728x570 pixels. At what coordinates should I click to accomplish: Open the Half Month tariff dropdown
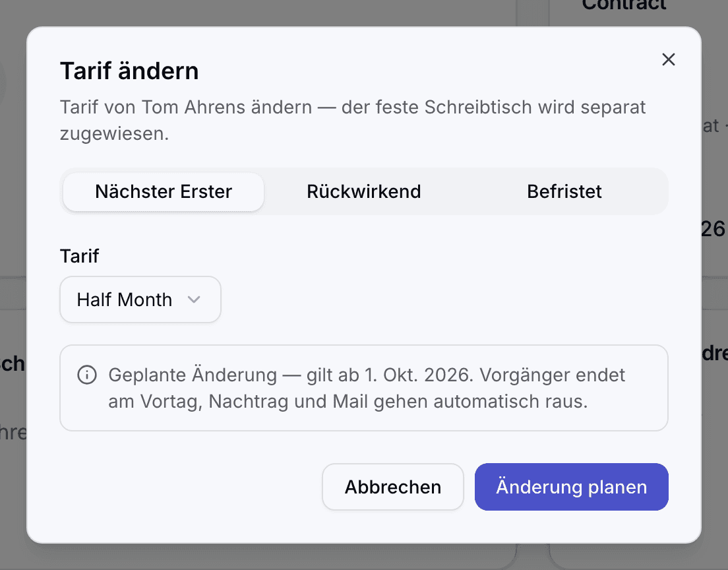pyautogui.click(x=140, y=300)
